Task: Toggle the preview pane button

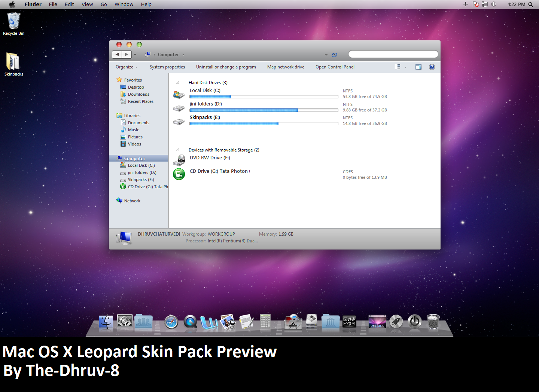Action: click(418, 67)
